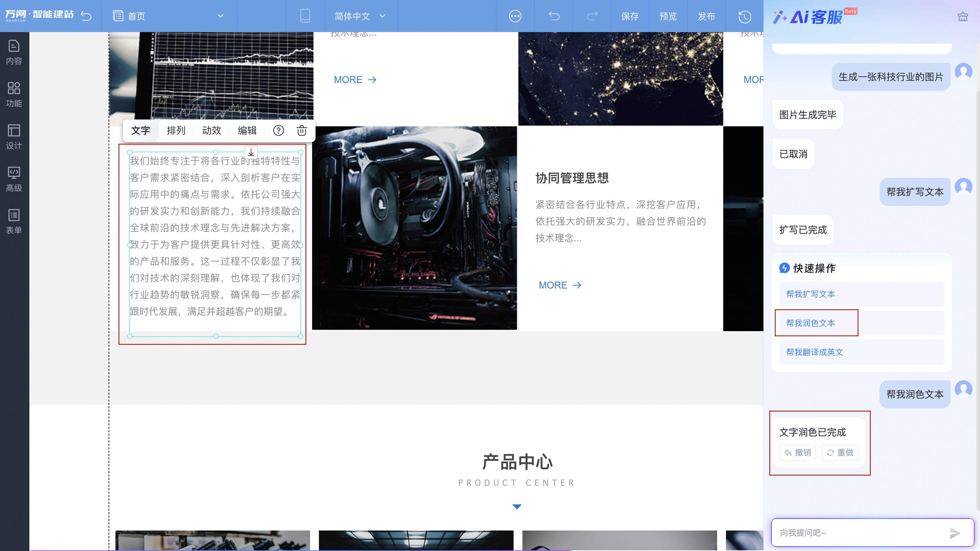Delete selected text with trash icon
The height and width of the screenshot is (551, 980).
click(x=301, y=130)
